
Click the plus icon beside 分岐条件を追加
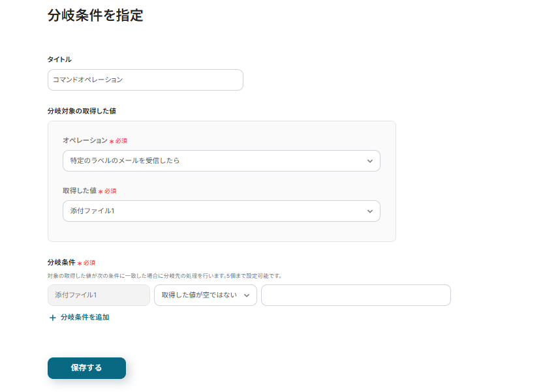tap(53, 318)
